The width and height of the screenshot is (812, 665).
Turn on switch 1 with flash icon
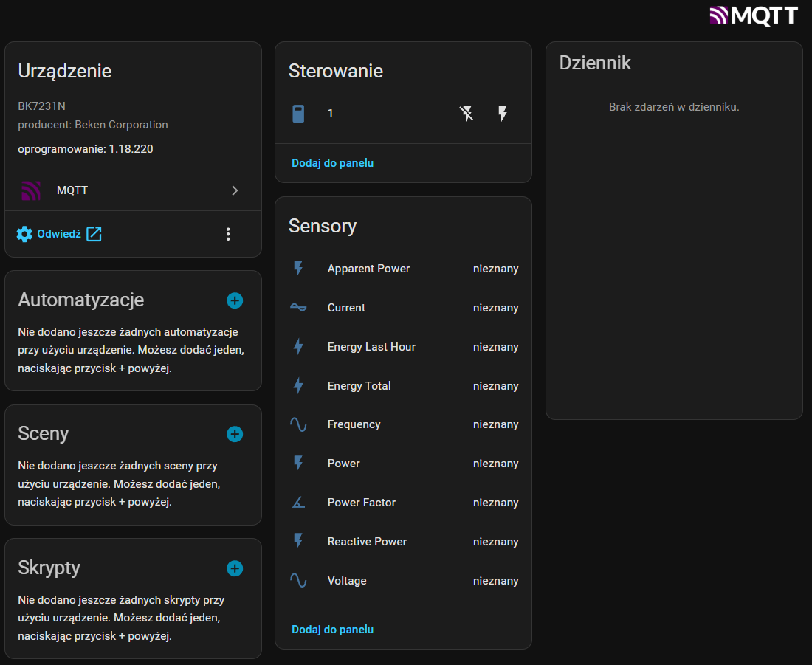(503, 114)
